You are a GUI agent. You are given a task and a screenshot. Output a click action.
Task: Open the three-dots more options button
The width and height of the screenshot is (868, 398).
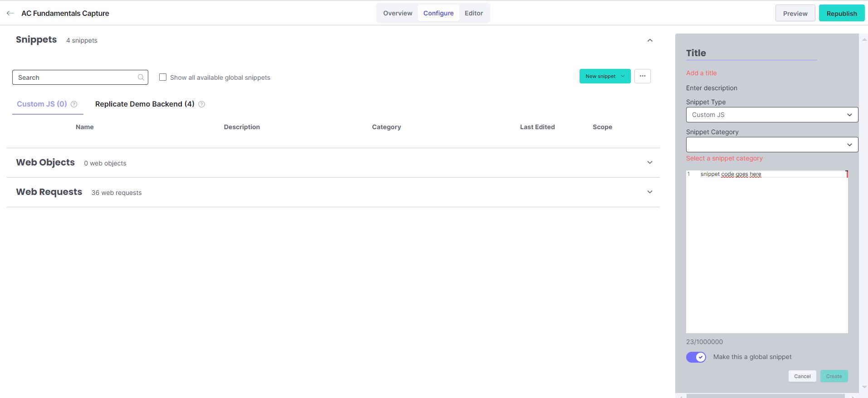tap(643, 76)
